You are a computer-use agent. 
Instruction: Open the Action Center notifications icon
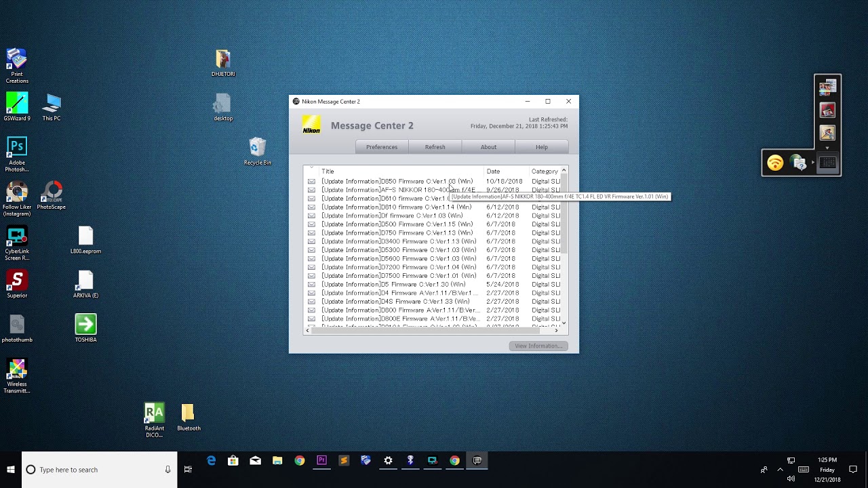pyautogui.click(x=853, y=470)
